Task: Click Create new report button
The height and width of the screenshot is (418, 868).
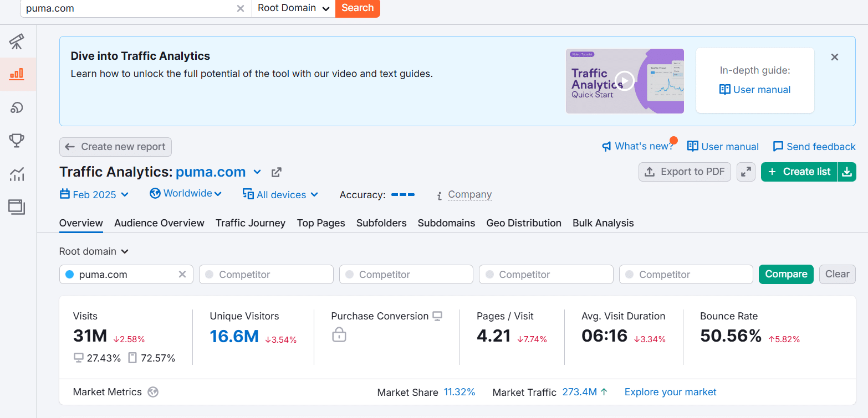Action: point(115,147)
